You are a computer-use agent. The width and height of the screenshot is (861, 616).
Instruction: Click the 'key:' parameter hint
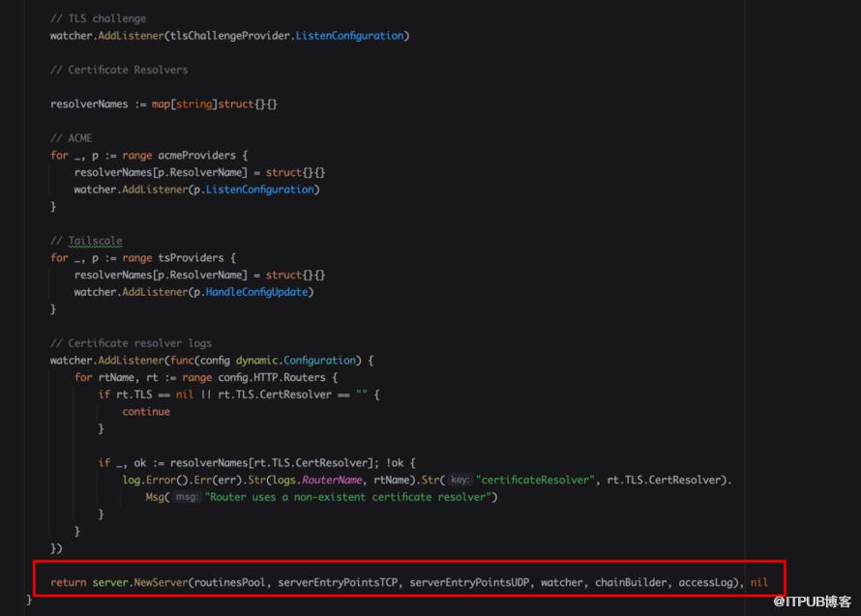460,480
